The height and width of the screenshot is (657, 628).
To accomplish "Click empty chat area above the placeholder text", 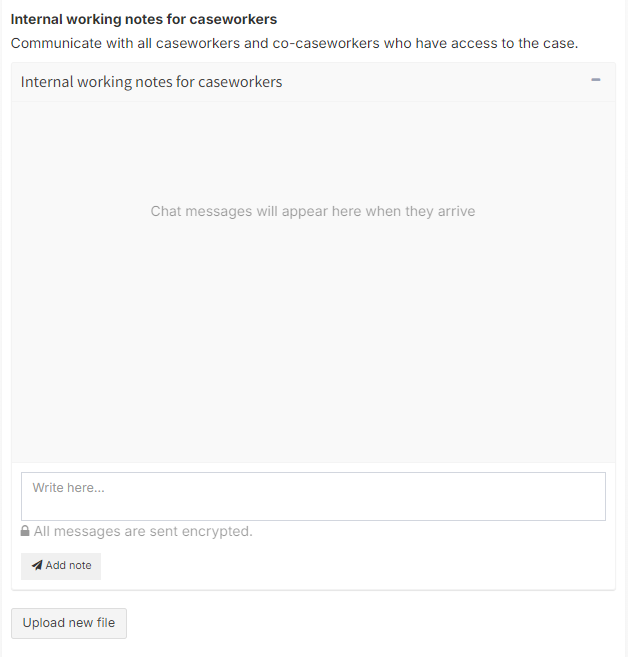I will 313,153.
